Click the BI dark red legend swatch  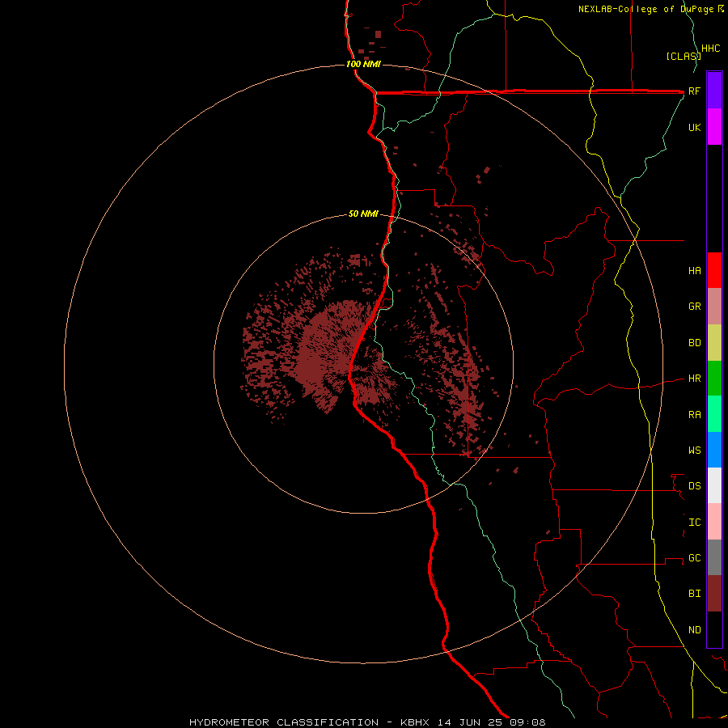tap(714, 594)
